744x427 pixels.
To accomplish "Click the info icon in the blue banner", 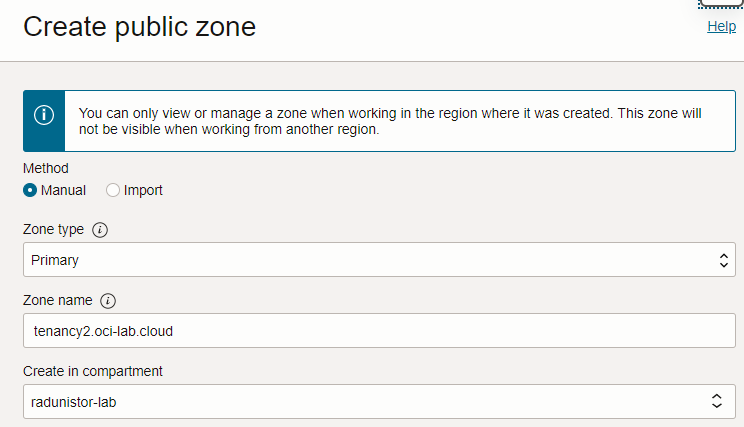I will pos(44,114).
